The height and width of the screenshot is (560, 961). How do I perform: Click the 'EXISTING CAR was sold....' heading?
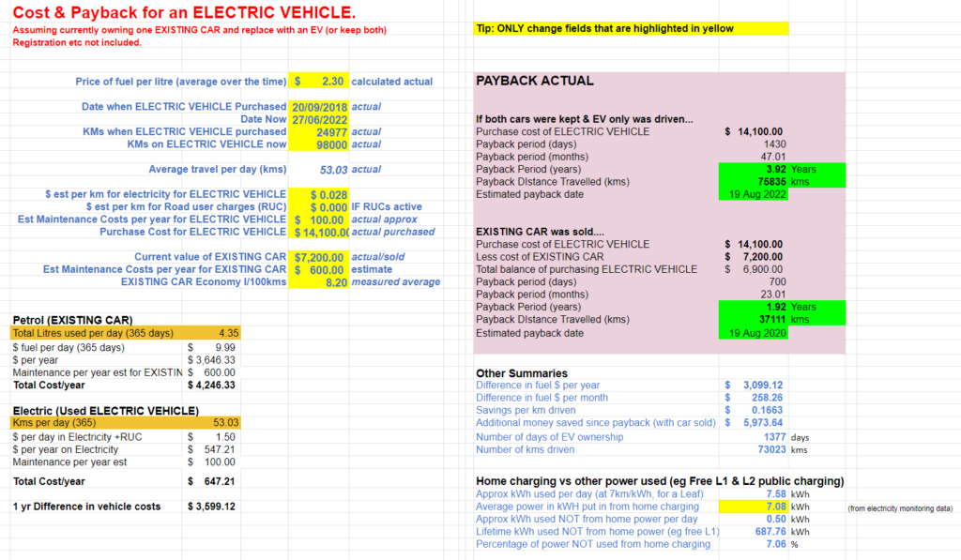click(x=540, y=233)
